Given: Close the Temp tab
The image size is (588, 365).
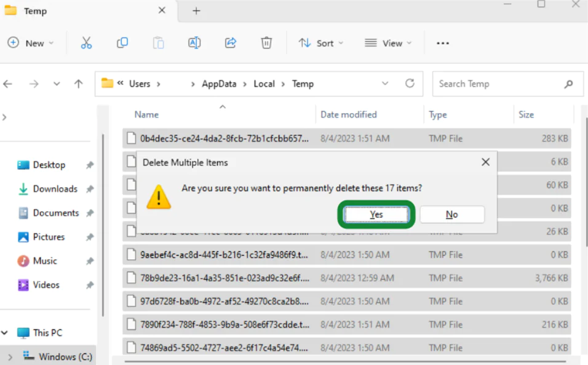Looking at the screenshot, I should [162, 10].
